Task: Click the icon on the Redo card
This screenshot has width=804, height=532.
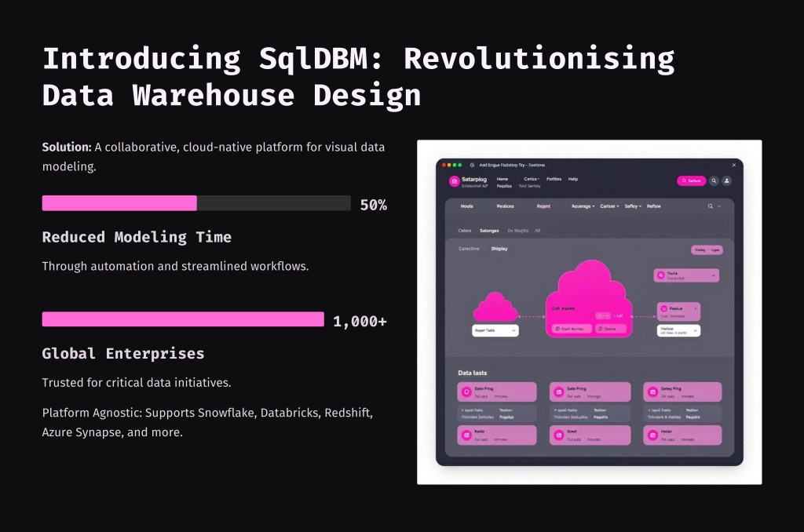Action: pos(466,435)
